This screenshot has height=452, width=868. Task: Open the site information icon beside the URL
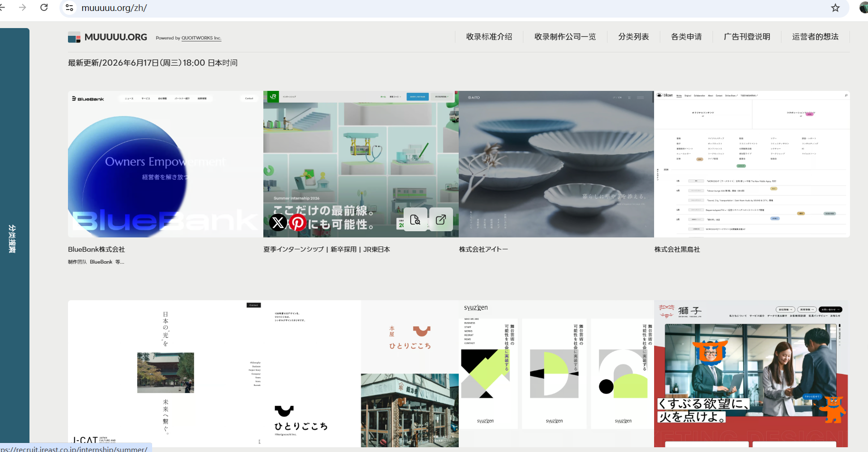[x=69, y=8]
